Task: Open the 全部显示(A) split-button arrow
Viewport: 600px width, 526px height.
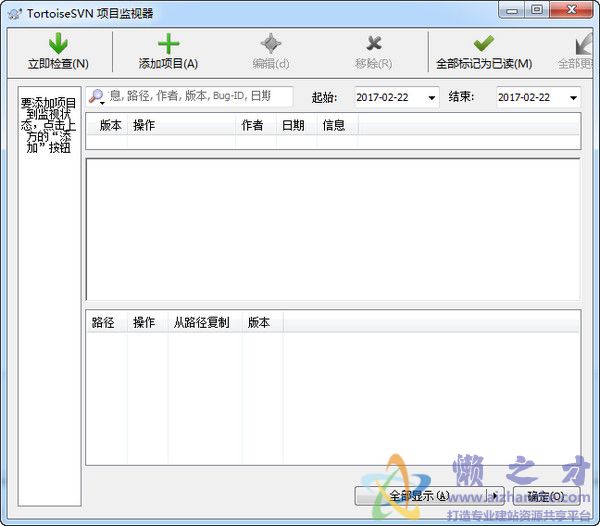Action: [x=495, y=496]
